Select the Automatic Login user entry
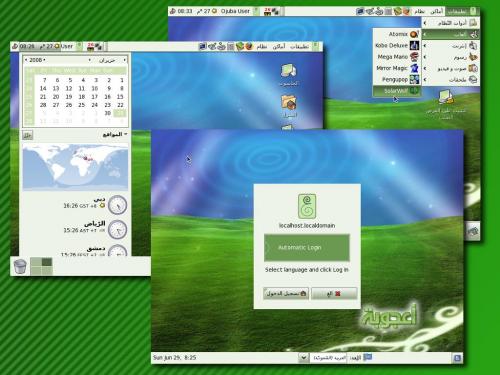This screenshot has height=375, width=500. point(307,248)
